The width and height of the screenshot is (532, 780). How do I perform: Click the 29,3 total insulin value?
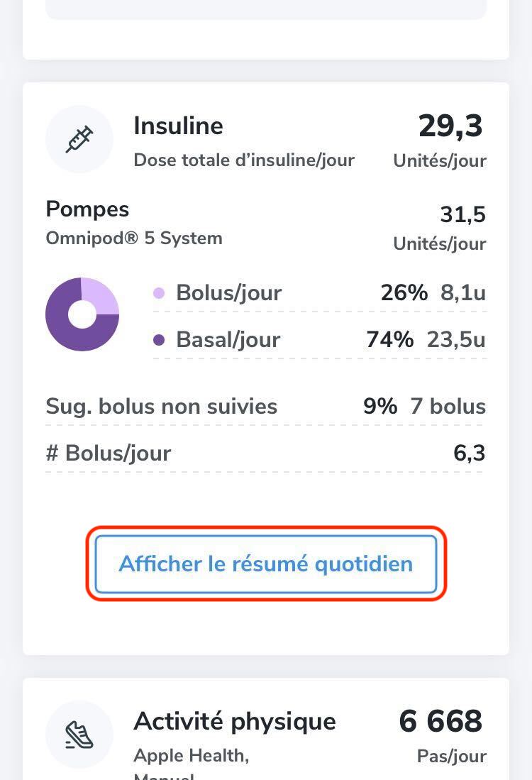[450, 126]
